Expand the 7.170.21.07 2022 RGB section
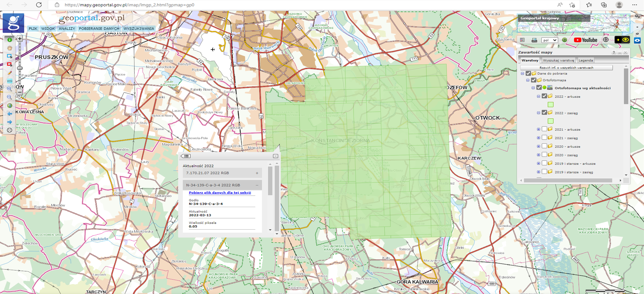The height and width of the screenshot is (294, 644). (x=257, y=173)
